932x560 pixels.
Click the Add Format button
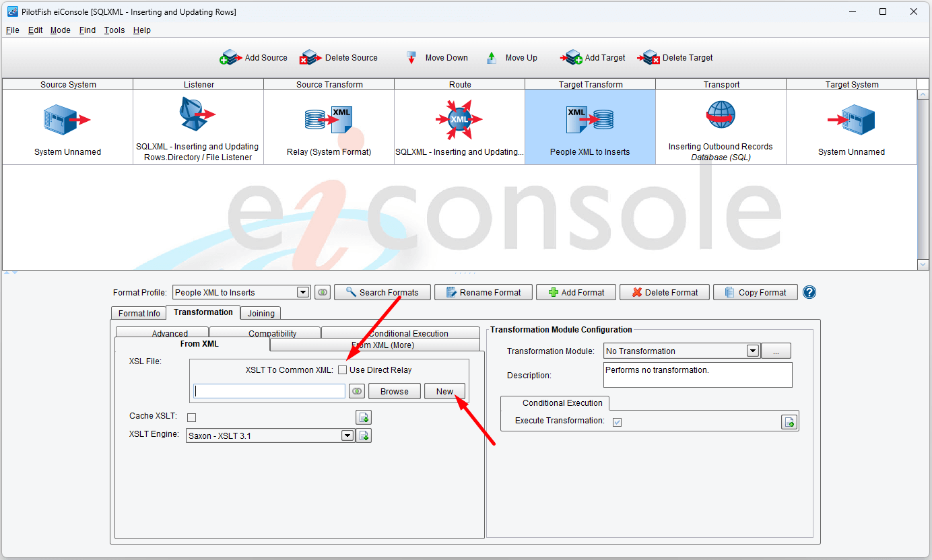tap(576, 292)
